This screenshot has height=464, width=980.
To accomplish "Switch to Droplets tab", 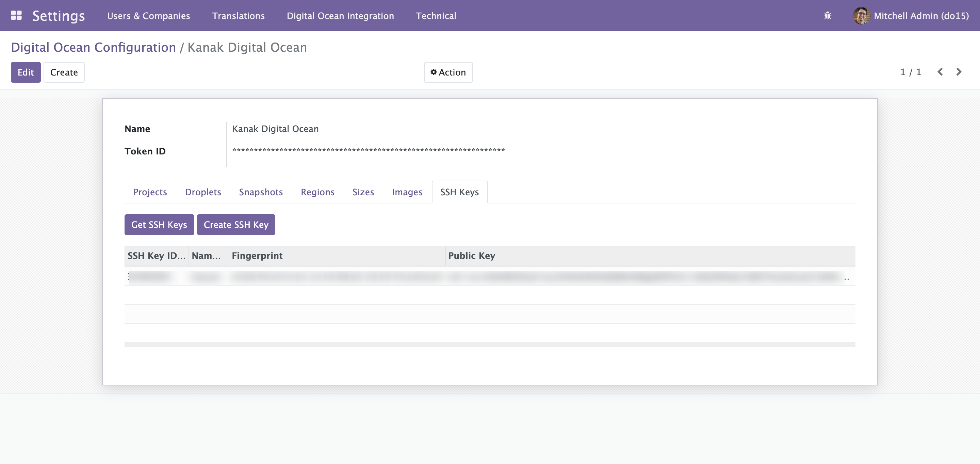I will click(x=203, y=192).
